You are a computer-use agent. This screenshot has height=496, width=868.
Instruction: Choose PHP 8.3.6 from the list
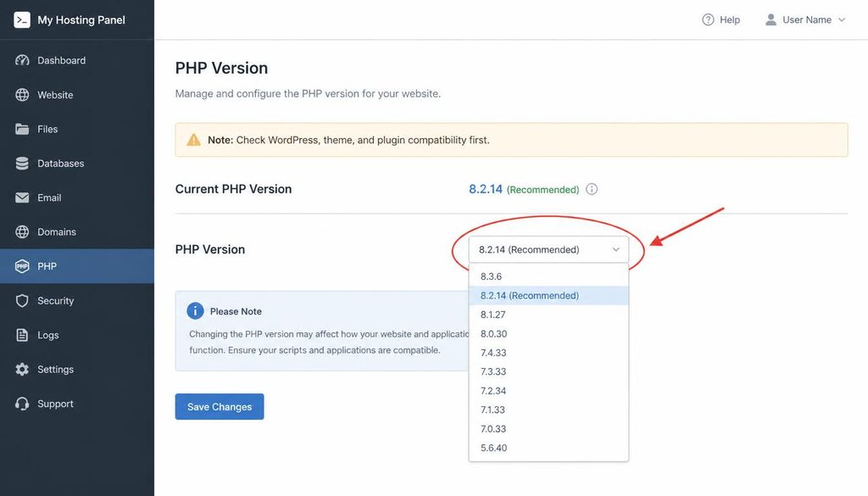click(548, 276)
